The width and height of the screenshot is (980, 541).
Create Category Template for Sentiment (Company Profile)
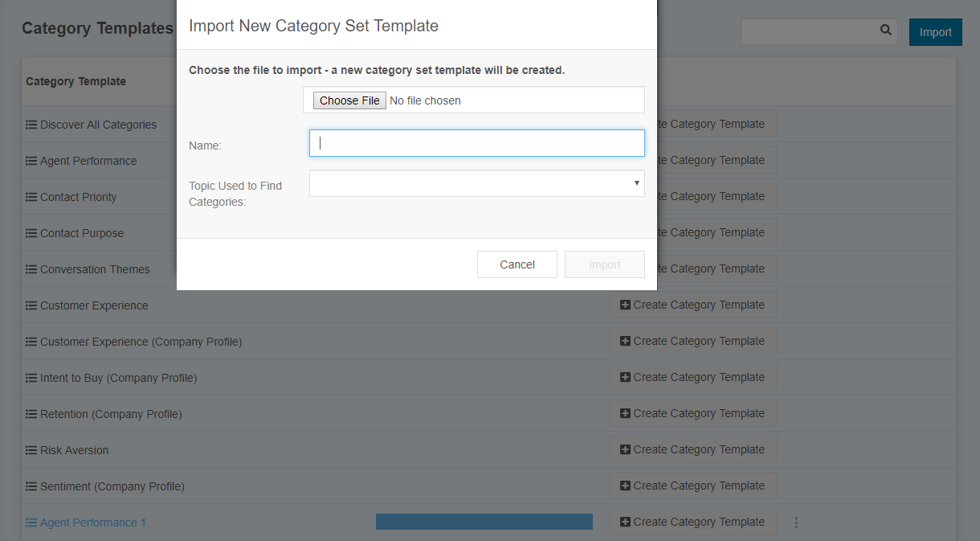coord(692,486)
